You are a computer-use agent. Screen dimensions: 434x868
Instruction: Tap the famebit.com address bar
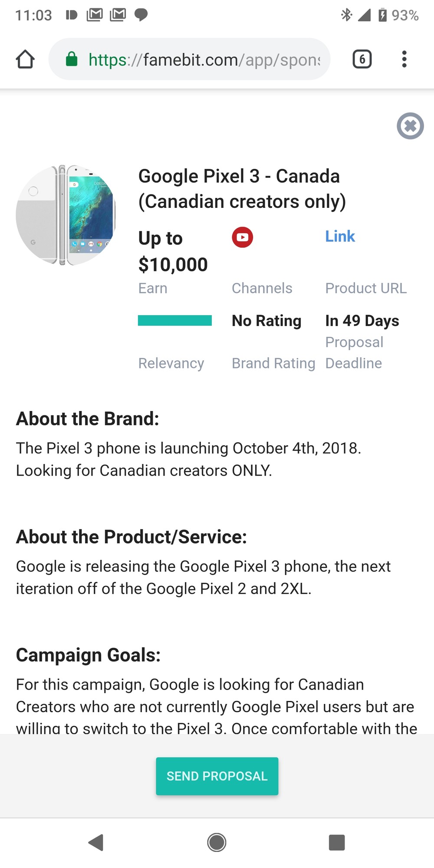pos(204,59)
